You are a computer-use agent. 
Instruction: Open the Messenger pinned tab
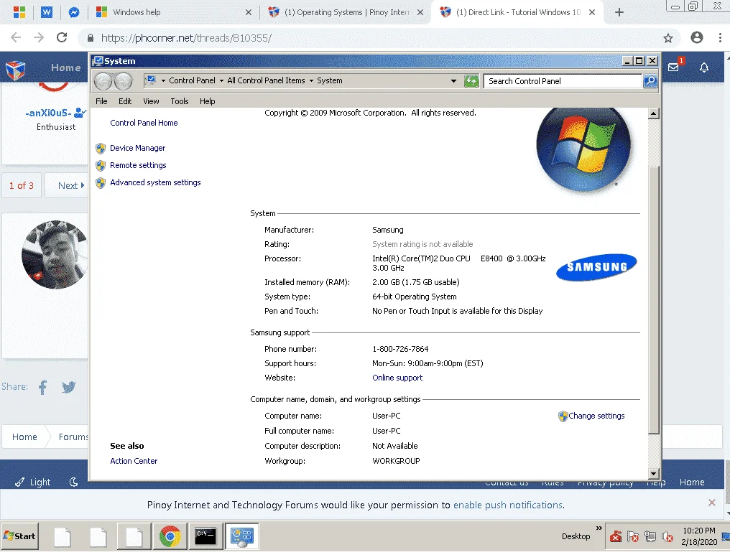(x=74, y=12)
